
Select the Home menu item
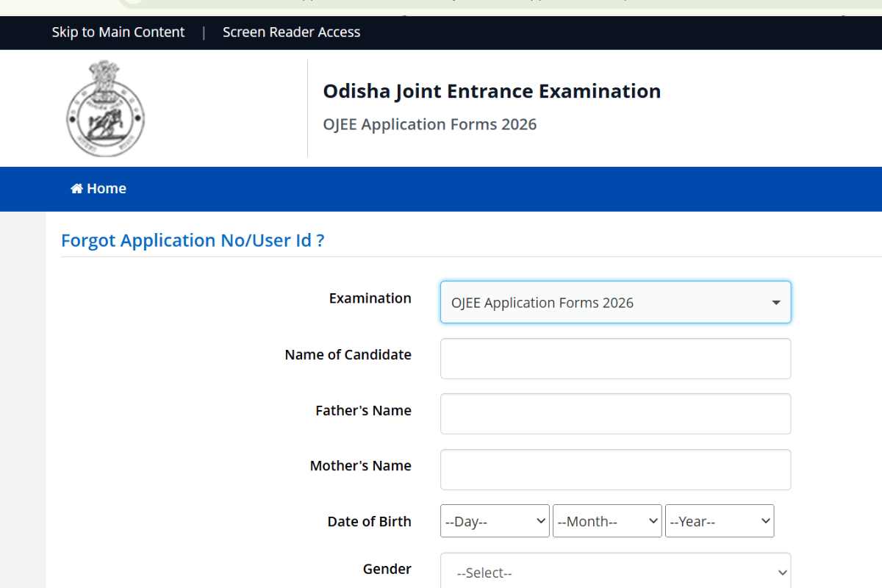click(x=98, y=188)
